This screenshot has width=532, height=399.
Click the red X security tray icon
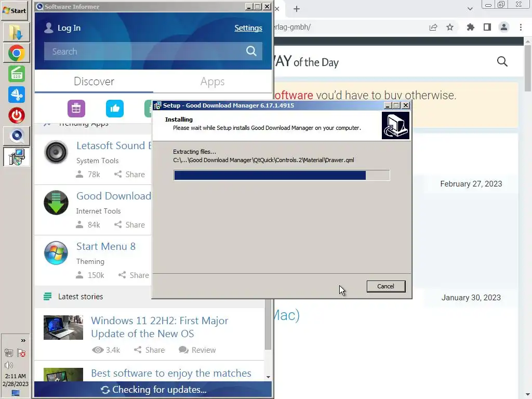click(21, 353)
